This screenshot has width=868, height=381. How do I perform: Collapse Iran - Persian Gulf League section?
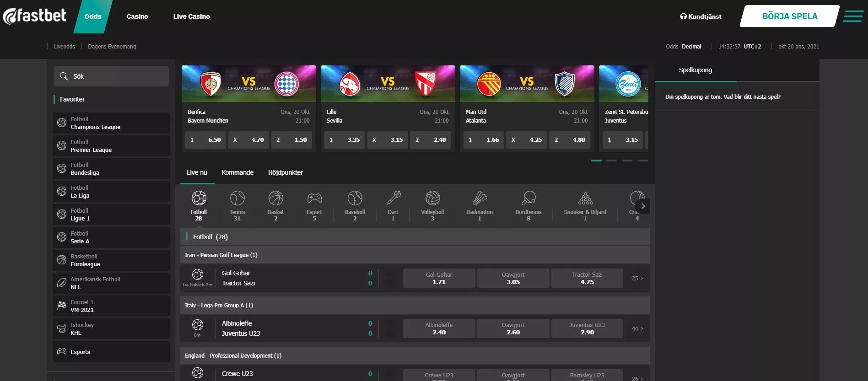click(415, 255)
